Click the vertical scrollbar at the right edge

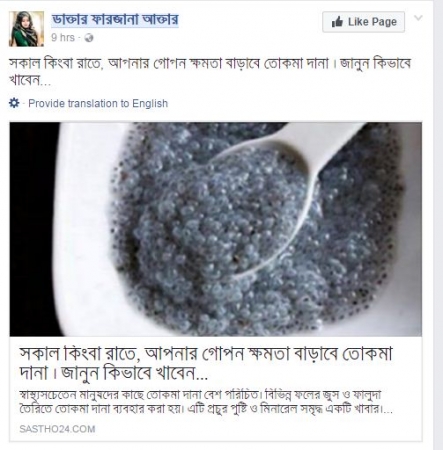point(438,225)
